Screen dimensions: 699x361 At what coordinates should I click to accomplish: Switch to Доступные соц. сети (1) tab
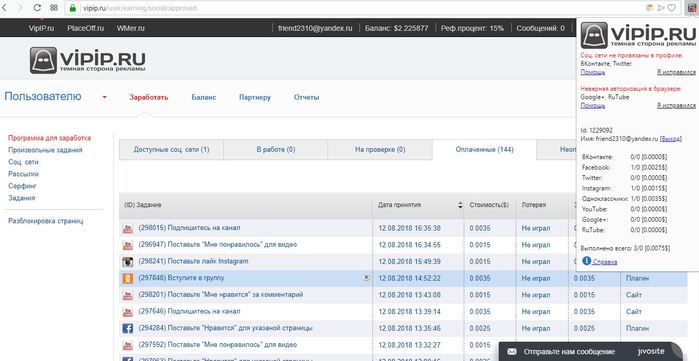pyautogui.click(x=171, y=150)
